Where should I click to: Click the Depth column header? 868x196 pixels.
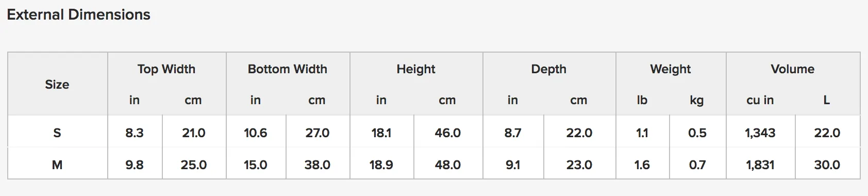pos(549,69)
